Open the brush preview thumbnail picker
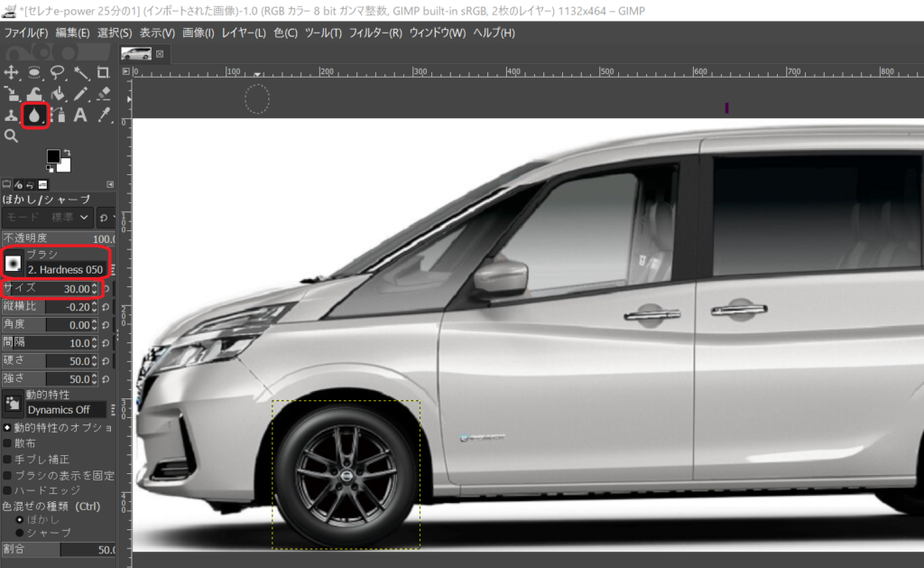Image resolution: width=924 pixels, height=568 pixels. coord(14,263)
